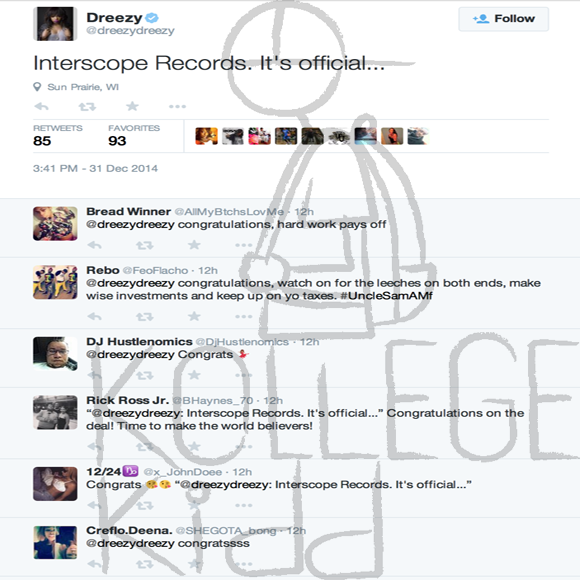This screenshot has height=580, width=580.
Task: Open first favoriter avatar in row
Action: (206, 136)
